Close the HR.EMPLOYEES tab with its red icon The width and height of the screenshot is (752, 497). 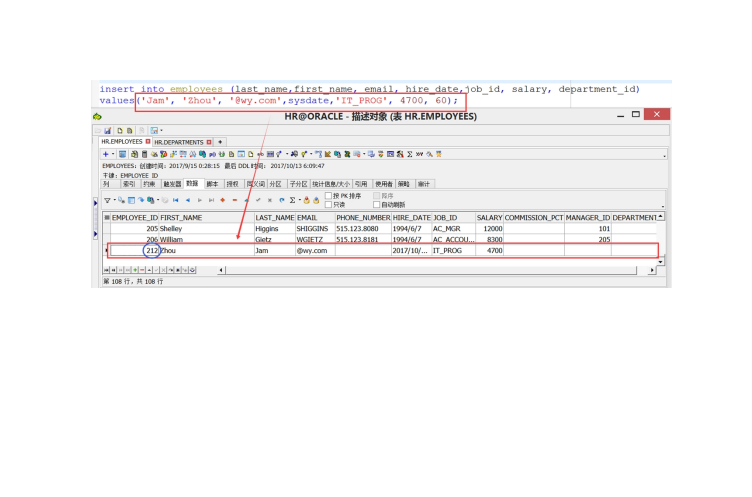click(x=148, y=142)
